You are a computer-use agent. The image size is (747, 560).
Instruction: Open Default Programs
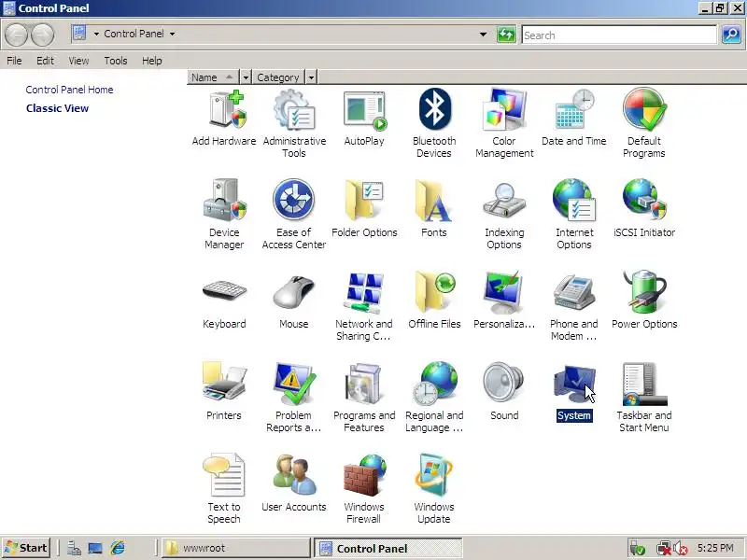[644, 123]
